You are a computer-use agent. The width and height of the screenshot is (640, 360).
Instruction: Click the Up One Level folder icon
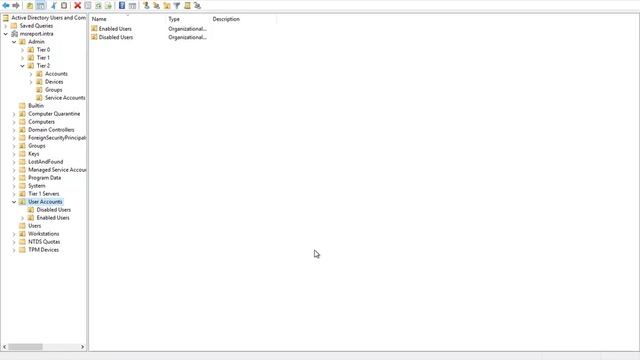coord(30,6)
